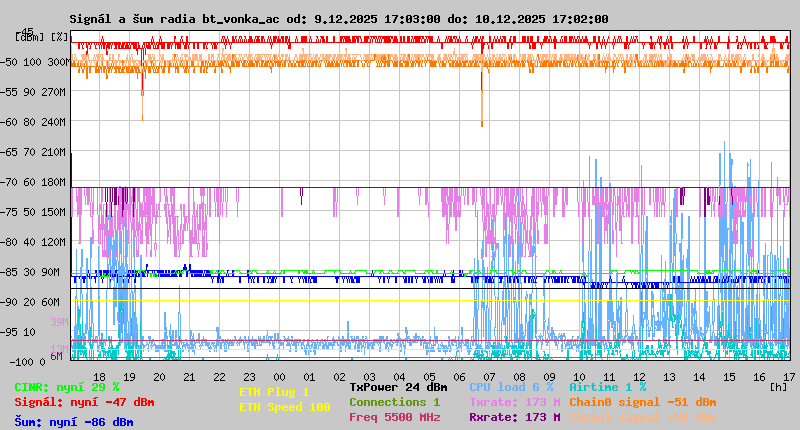Click hour '00' on the time axis

[279, 377]
